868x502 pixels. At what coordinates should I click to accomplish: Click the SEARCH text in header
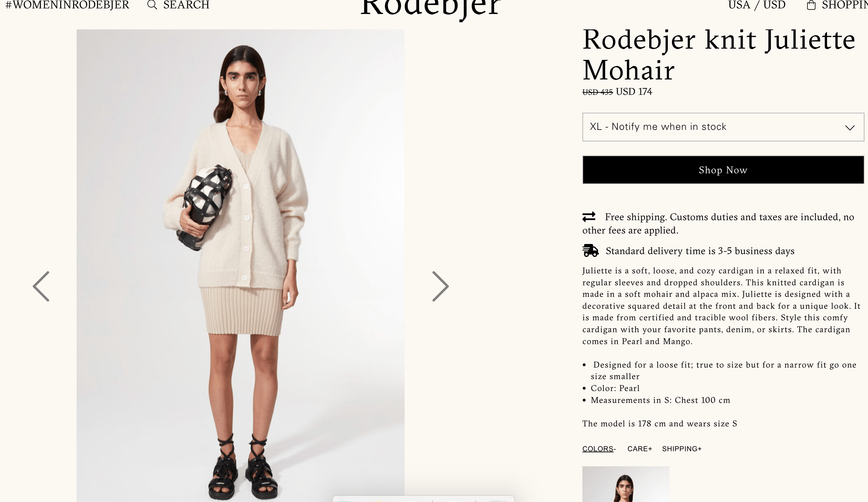(186, 5)
